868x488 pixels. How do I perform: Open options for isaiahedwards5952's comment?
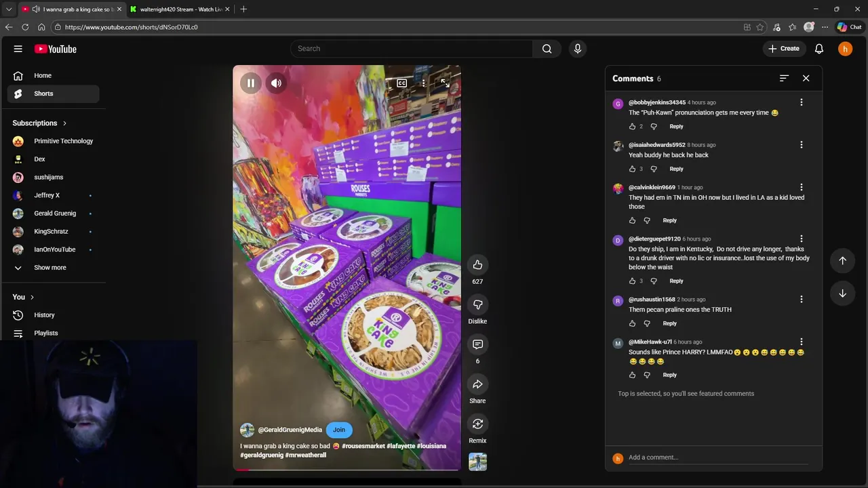click(x=801, y=145)
